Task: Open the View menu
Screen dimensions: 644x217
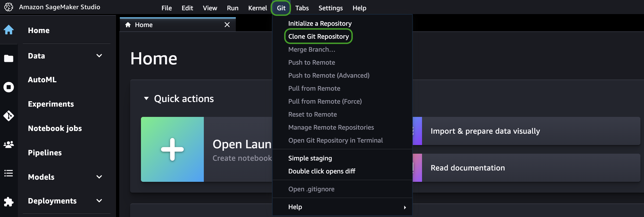Action: point(210,8)
